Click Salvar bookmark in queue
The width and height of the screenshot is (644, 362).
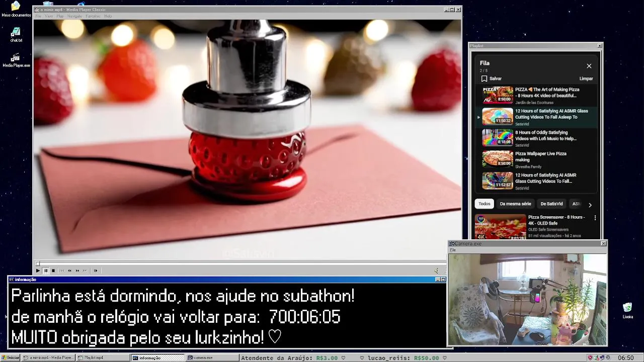[x=491, y=78]
